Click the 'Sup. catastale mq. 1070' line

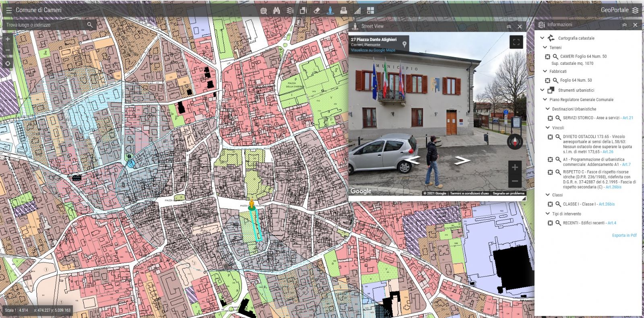click(x=572, y=64)
